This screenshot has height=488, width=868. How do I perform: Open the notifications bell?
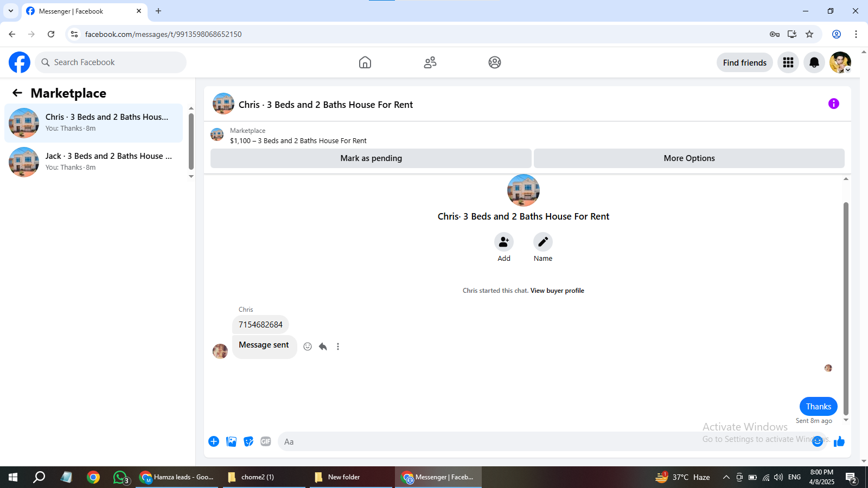(814, 62)
